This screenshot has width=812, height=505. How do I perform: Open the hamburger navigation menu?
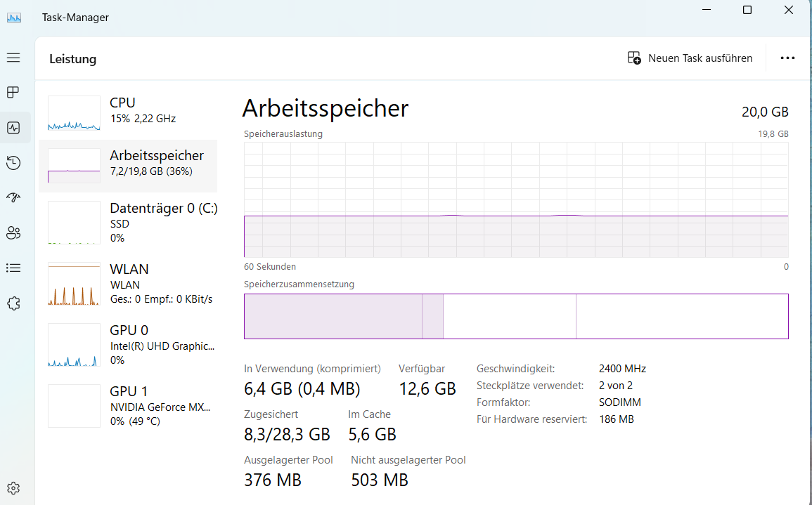click(x=13, y=58)
